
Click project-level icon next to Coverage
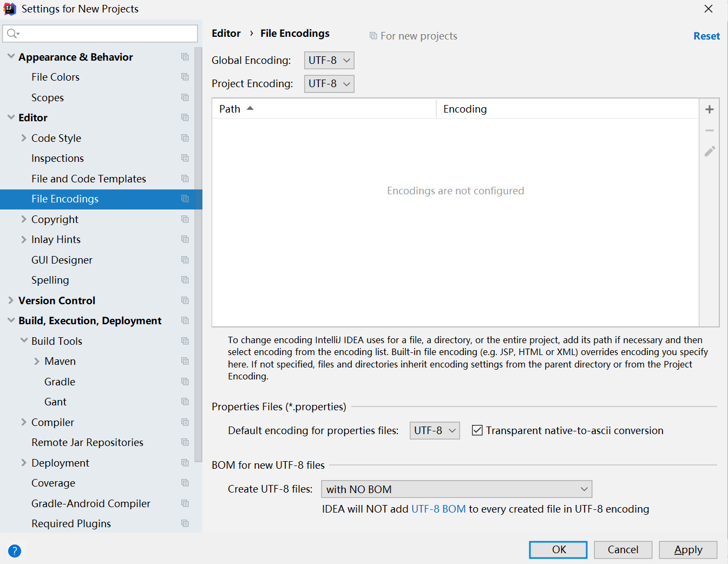185,483
